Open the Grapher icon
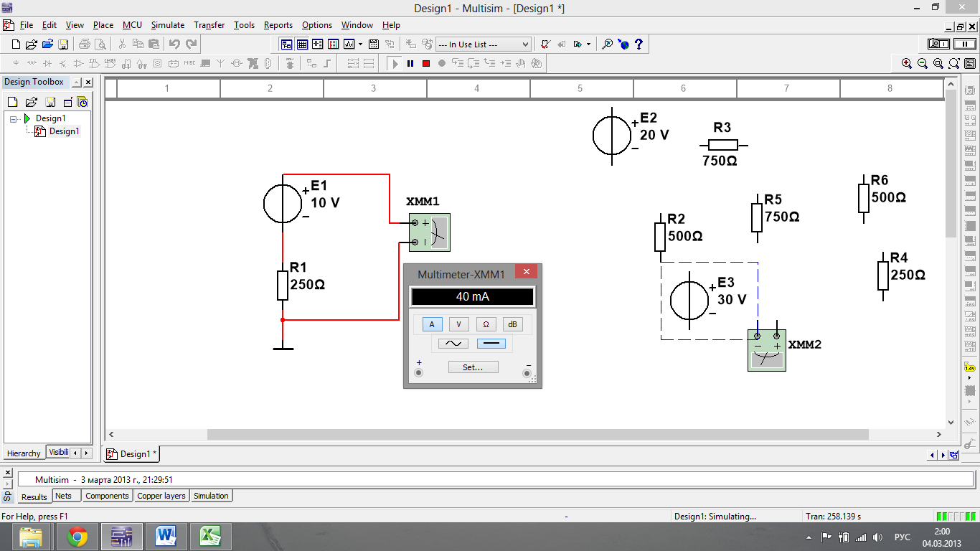 pos(349,44)
